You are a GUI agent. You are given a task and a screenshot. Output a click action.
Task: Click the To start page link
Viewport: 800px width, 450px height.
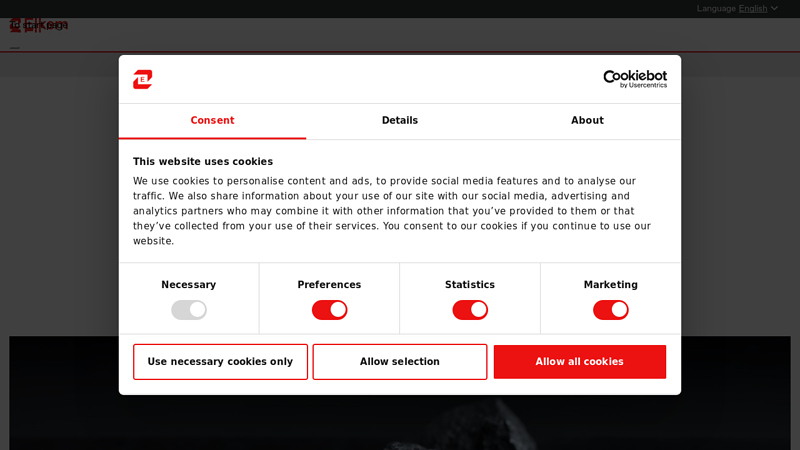(x=39, y=24)
